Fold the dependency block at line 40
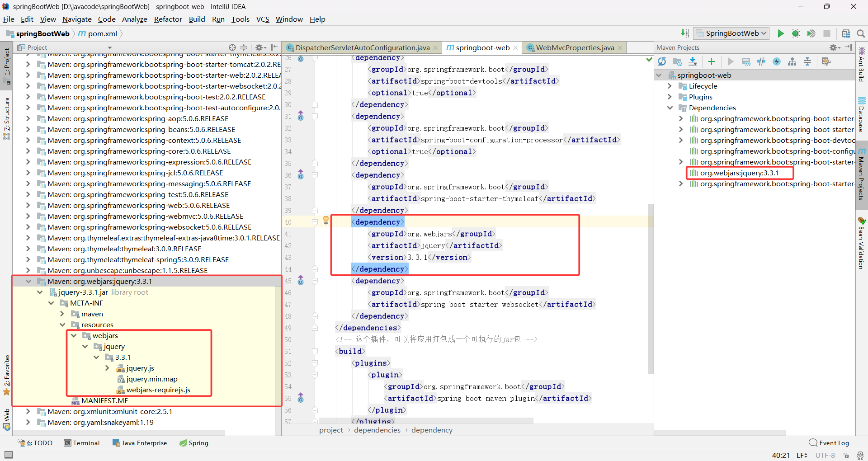 (315, 222)
